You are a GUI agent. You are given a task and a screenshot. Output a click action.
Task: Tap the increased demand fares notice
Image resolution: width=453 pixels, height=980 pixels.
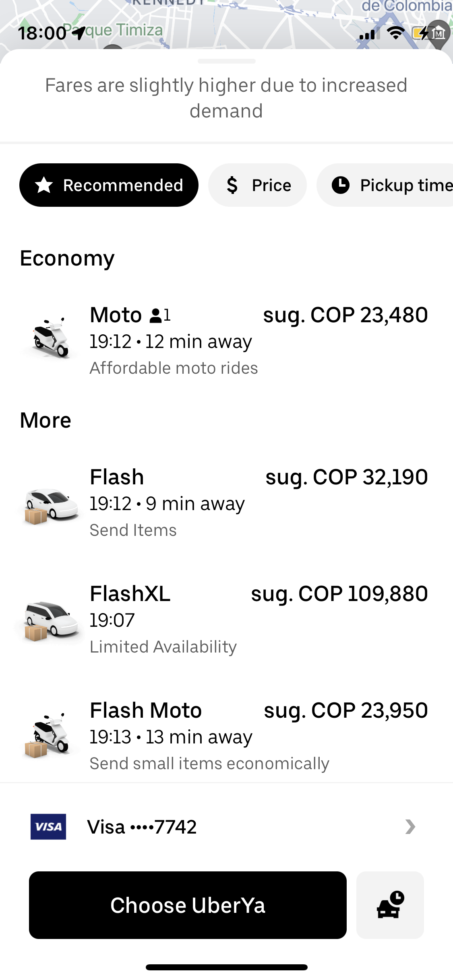point(226,98)
